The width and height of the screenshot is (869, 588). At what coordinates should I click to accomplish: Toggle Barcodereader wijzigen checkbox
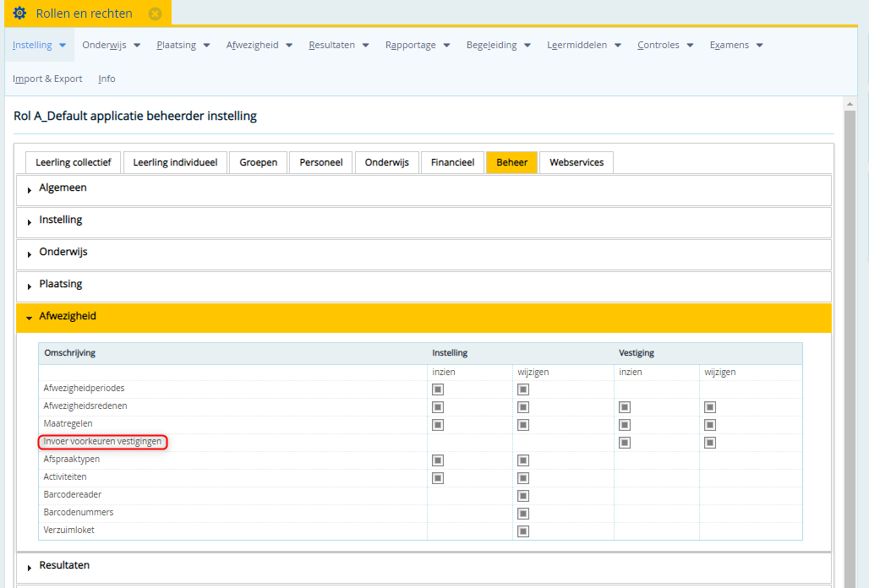pyautogui.click(x=523, y=496)
